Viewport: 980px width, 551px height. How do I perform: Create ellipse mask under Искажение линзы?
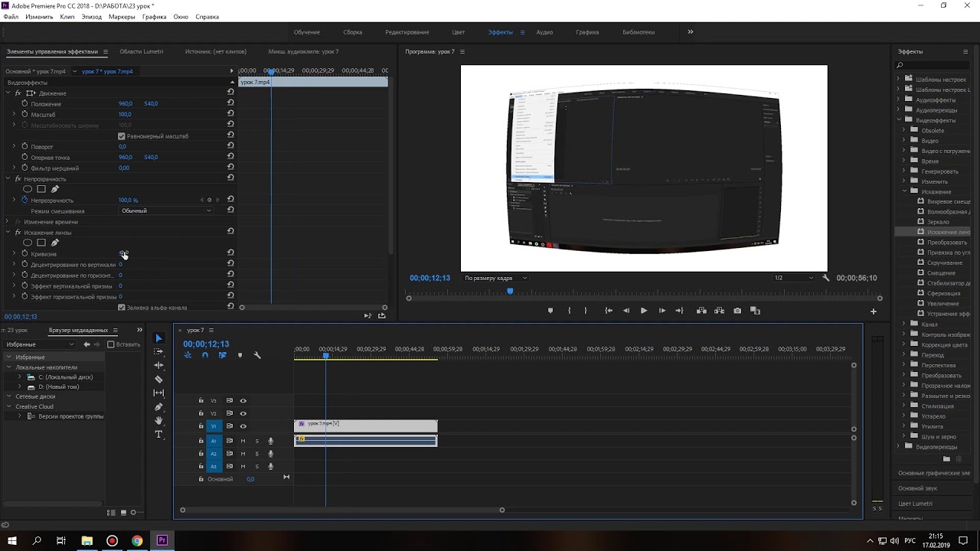[28, 243]
